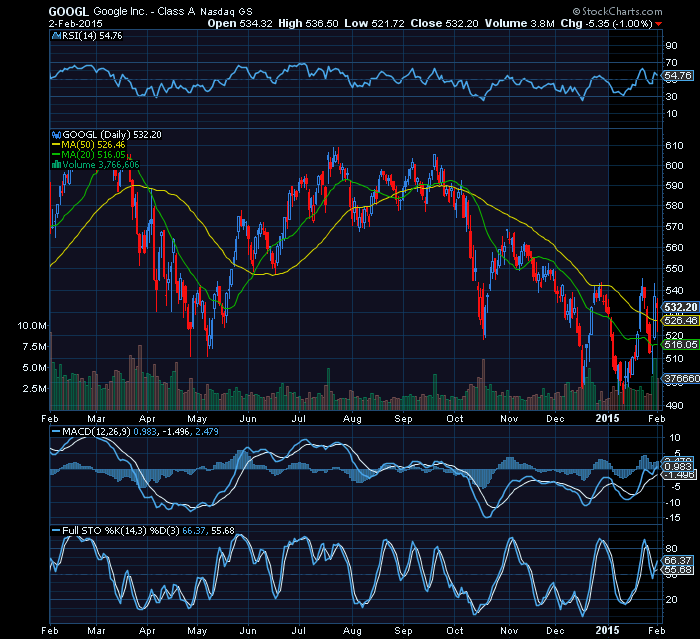Image resolution: width=700 pixels, height=639 pixels.
Task: Click the Jul label under the volume bars
Action: tap(299, 419)
